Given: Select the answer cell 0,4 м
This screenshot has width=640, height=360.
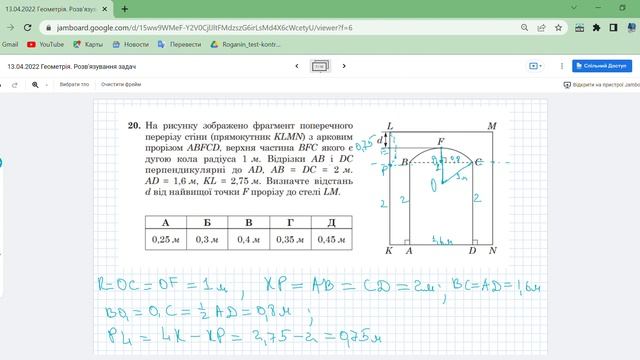Looking at the screenshot, I should click(x=249, y=239).
